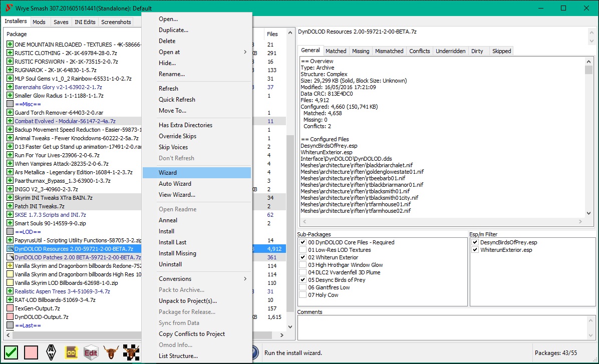Click white icon beside Vanilla Skyrim LOD Billboards
Screen dimensions: 599x364
(10, 283)
